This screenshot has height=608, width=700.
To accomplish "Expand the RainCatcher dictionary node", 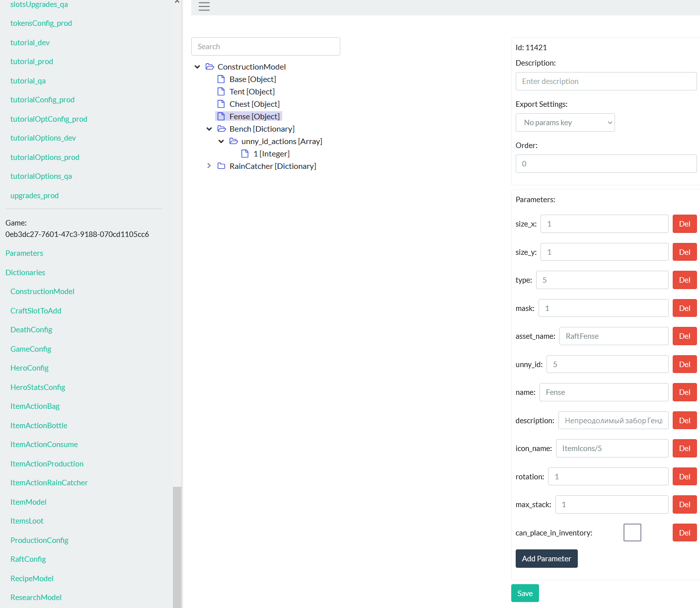I will 209,166.
